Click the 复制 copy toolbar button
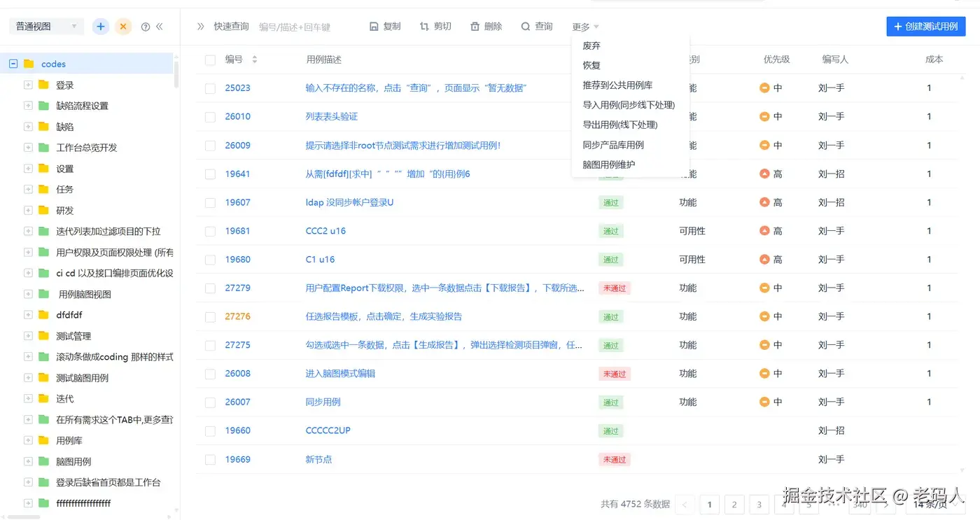Image resolution: width=980 pixels, height=520 pixels. (385, 27)
